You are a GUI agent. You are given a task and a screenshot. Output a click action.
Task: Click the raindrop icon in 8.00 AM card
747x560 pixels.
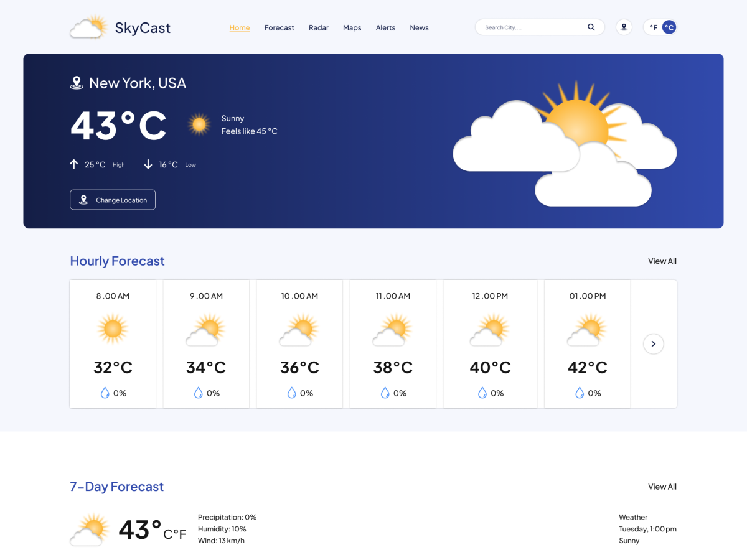point(105,393)
